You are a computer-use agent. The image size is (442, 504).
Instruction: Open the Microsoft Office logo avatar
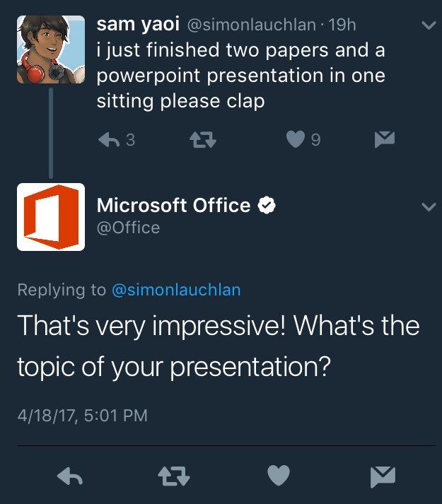[x=51, y=217]
